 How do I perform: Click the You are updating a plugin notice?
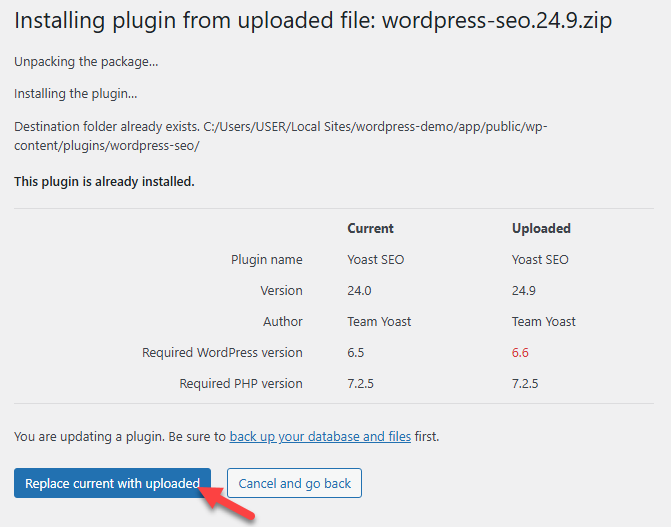tap(227, 437)
